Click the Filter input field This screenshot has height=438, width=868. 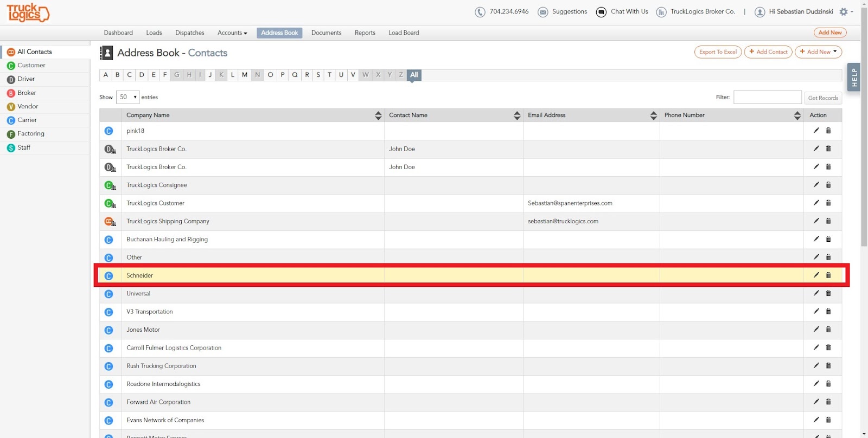click(x=768, y=97)
